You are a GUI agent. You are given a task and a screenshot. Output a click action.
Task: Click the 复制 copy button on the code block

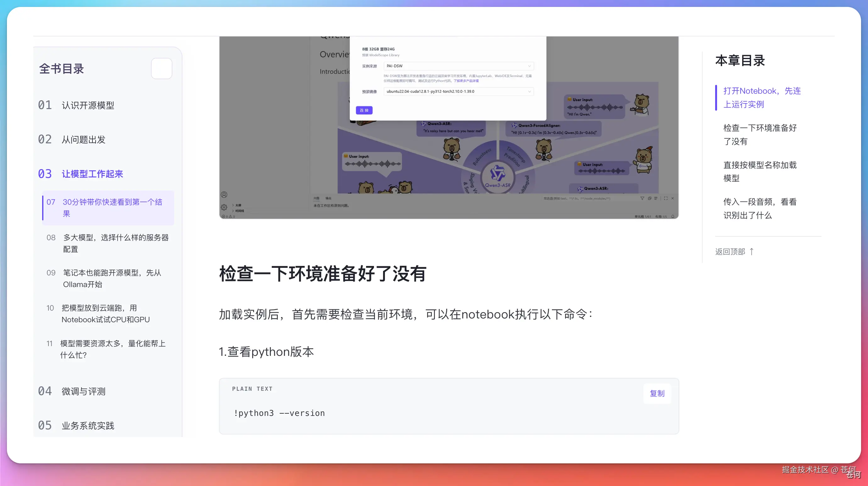tap(657, 393)
